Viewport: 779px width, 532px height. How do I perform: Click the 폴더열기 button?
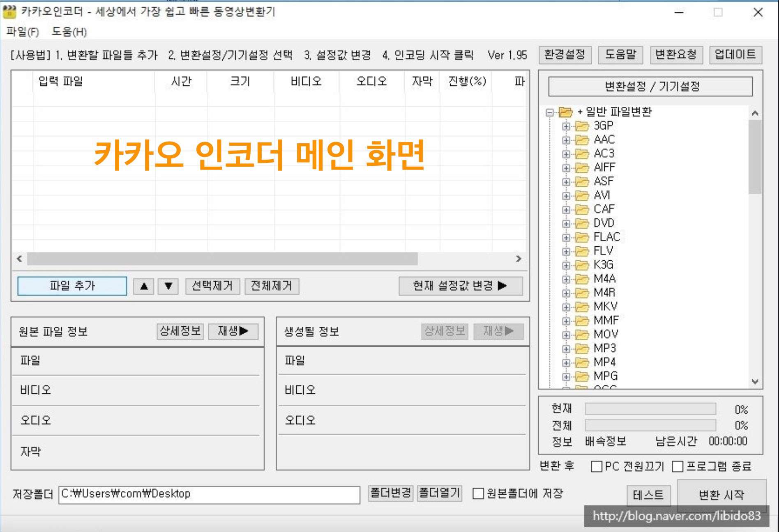440,493
